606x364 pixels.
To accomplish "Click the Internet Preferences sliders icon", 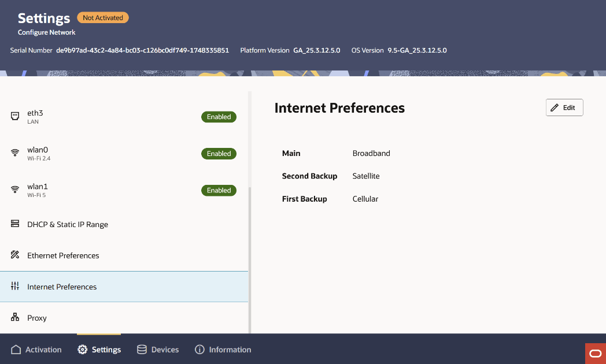I will point(14,286).
